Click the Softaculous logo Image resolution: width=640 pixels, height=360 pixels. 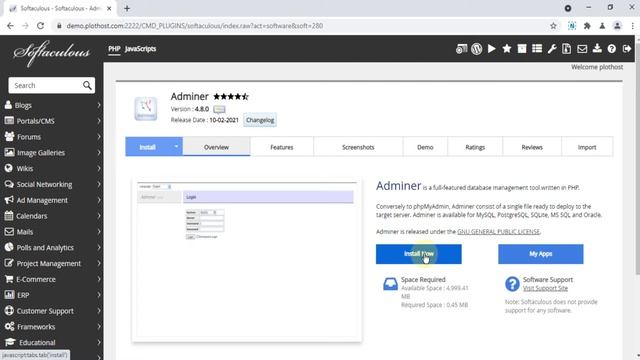(51, 53)
